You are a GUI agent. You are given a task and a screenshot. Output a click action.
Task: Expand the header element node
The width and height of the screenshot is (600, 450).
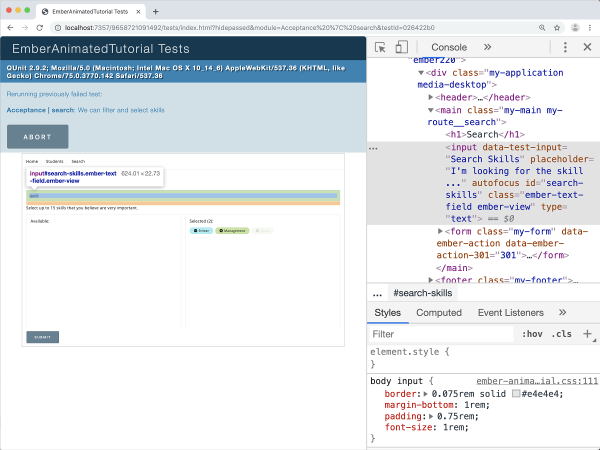click(x=430, y=97)
